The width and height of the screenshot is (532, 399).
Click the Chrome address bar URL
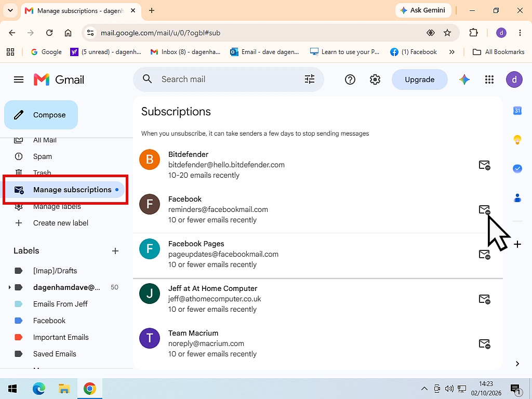tap(161, 33)
